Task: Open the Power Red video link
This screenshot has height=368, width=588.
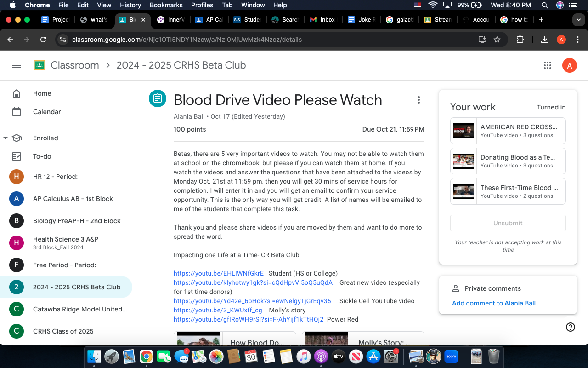Action: 249,319
